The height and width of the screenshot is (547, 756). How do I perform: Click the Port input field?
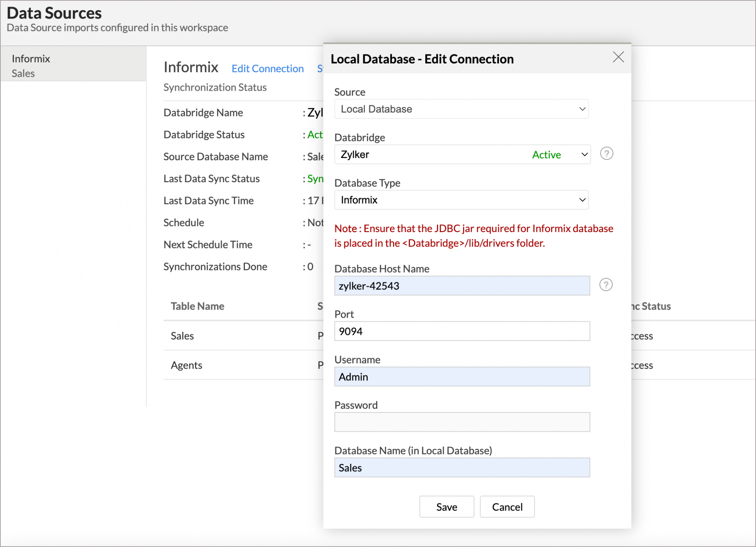[462, 332]
